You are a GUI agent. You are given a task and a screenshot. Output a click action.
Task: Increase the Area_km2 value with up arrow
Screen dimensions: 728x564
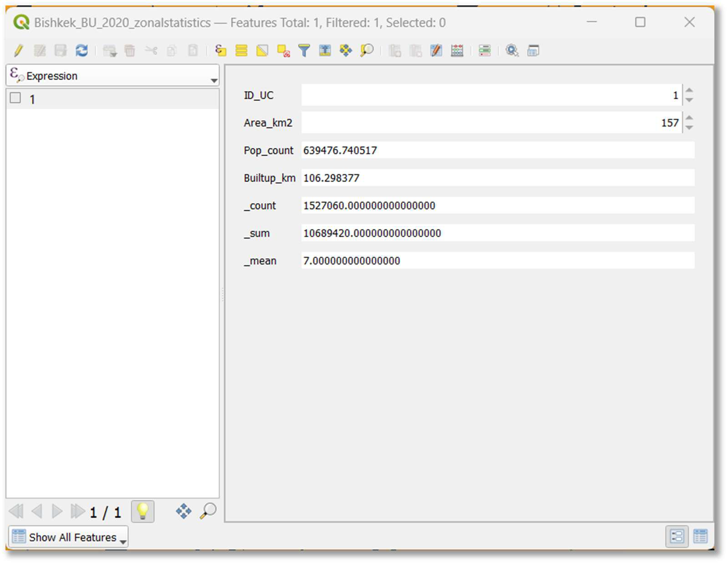click(689, 117)
